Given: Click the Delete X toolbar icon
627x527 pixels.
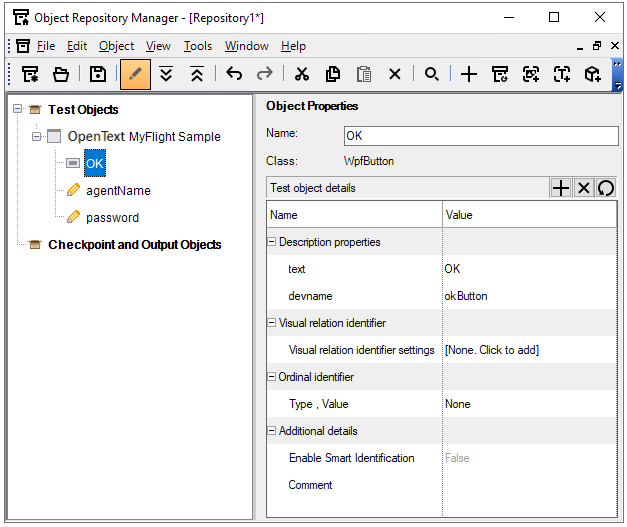Looking at the screenshot, I should click(x=395, y=74).
